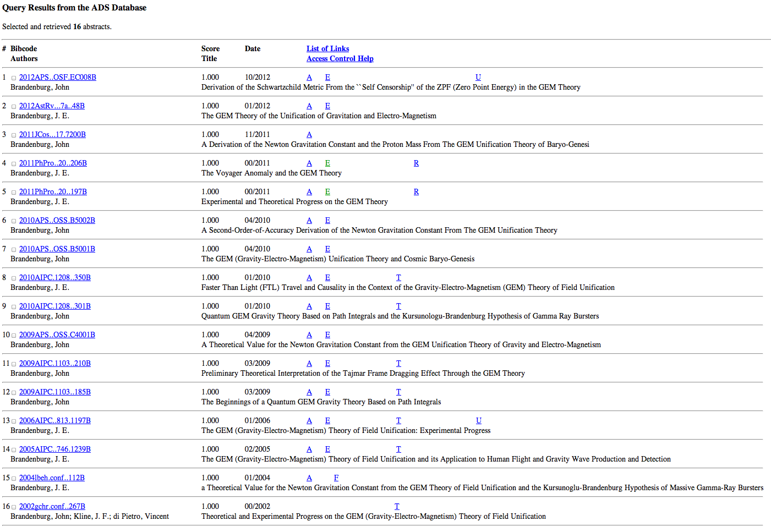Open references (R) for Voyager Anomaly paper
Image resolution: width=771 pixels, height=532 pixels.
tap(416, 163)
